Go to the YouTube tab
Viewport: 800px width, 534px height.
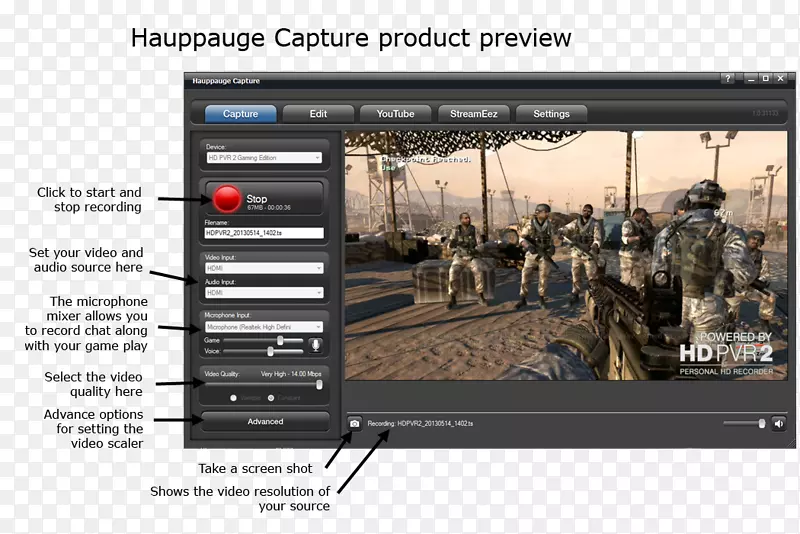[395, 114]
